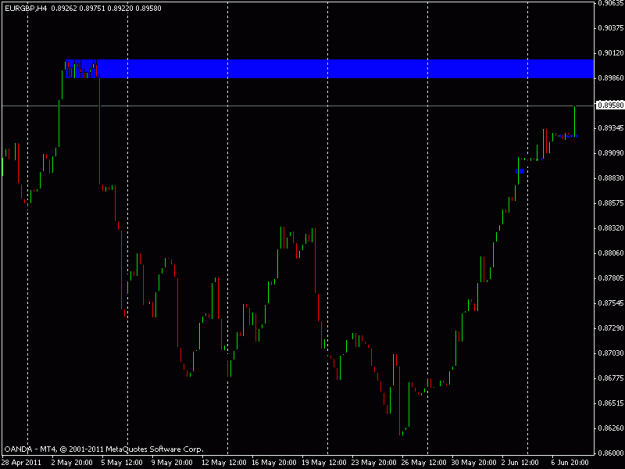Click the 9 May 20:00 time label
Image resolution: width=625 pixels, height=469 pixels.
(x=172, y=463)
